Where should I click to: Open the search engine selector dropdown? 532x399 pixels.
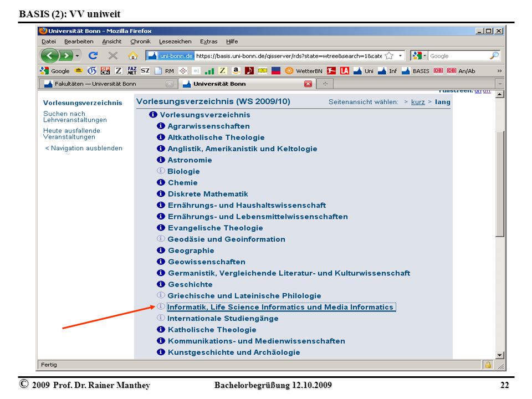point(418,55)
